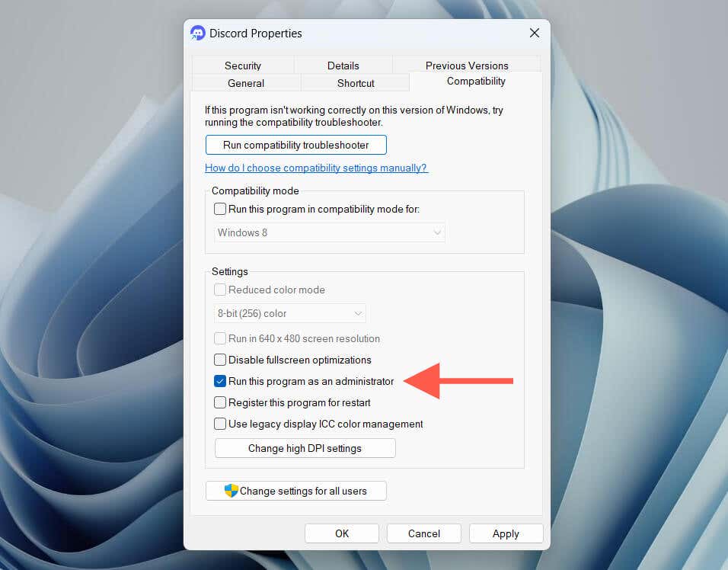Click the 'Settings' group label
This screenshot has height=570, width=728.
(230, 271)
